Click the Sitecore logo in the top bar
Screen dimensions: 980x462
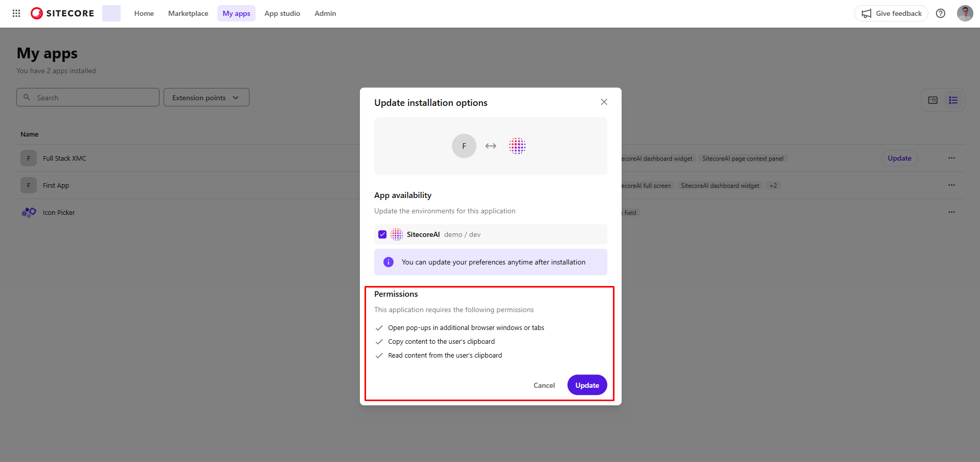(61, 13)
